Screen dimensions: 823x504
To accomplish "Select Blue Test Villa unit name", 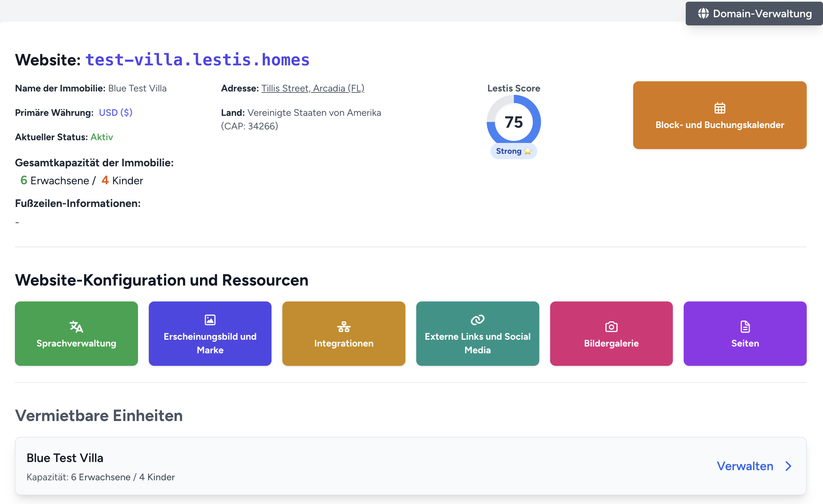I will [65, 458].
